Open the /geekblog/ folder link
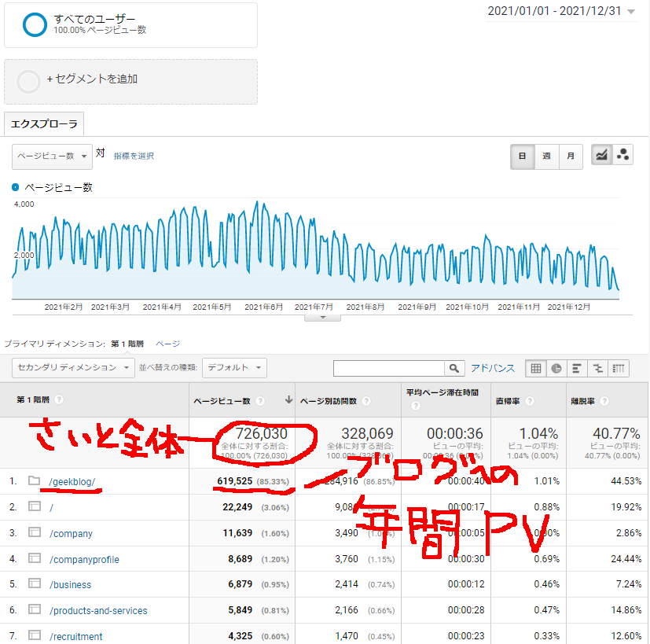650x644 pixels. point(72,481)
